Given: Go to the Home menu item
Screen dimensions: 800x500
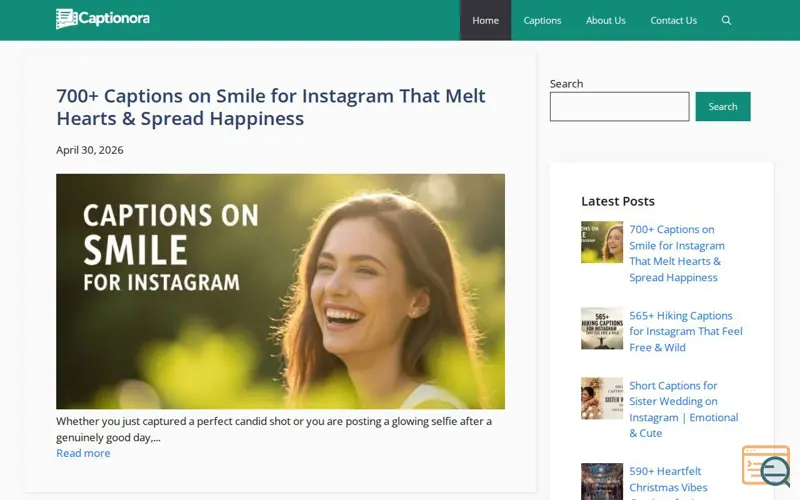Looking at the screenshot, I should 485,20.
